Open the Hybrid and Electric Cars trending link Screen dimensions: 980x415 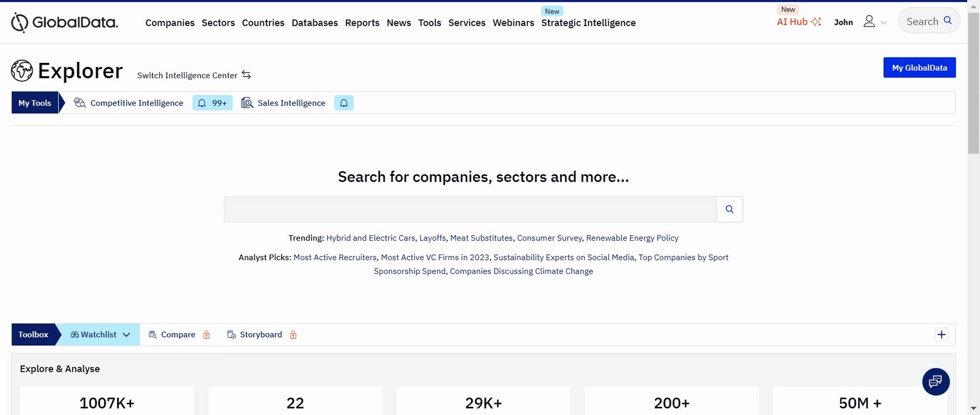(370, 238)
